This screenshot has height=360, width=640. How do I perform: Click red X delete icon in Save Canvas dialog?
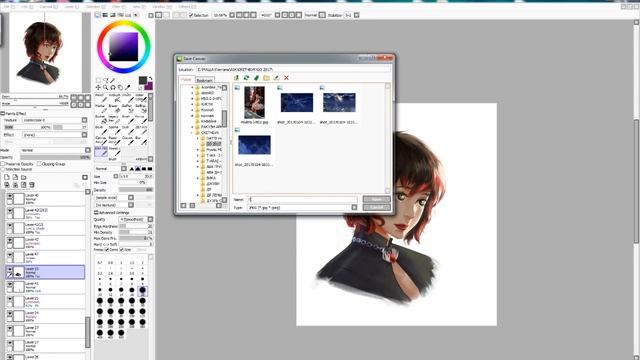pos(287,78)
